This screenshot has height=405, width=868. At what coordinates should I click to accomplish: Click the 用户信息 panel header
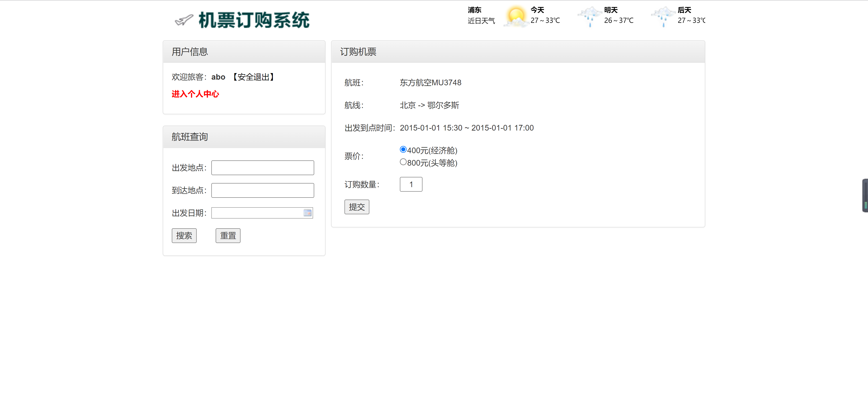tap(189, 51)
